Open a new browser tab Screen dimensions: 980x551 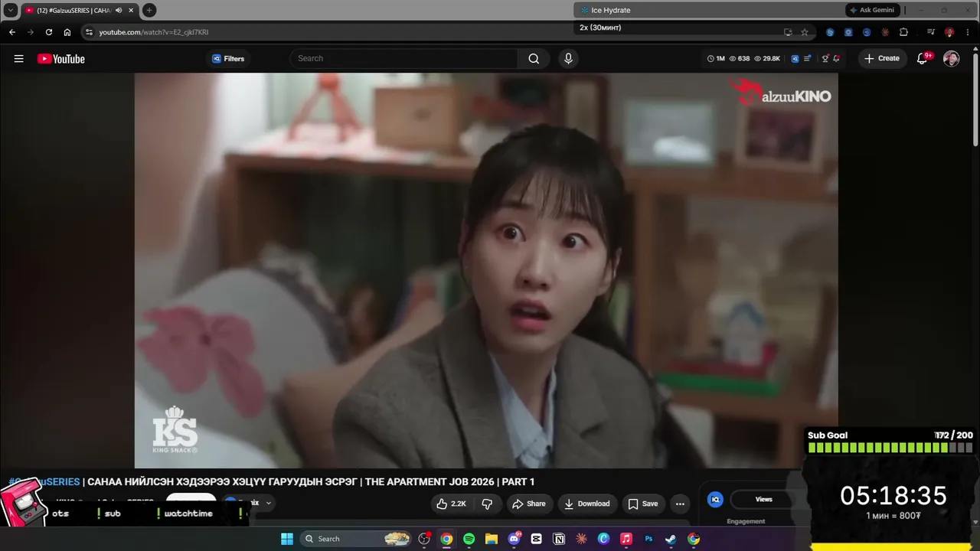149,10
